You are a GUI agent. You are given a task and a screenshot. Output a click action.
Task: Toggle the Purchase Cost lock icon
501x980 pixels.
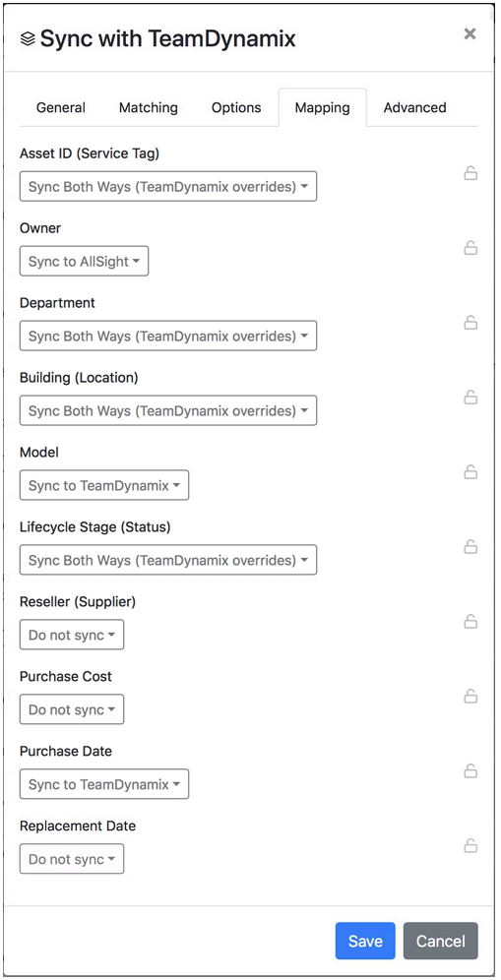[470, 696]
